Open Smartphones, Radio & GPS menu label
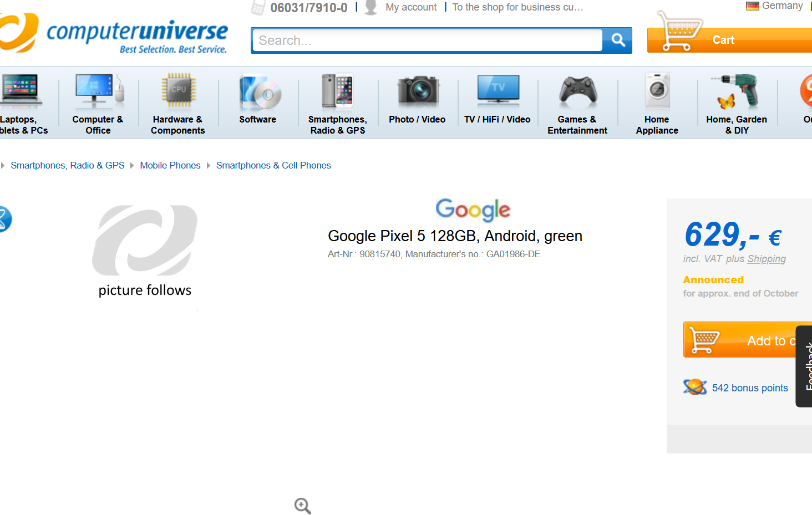 pos(338,125)
